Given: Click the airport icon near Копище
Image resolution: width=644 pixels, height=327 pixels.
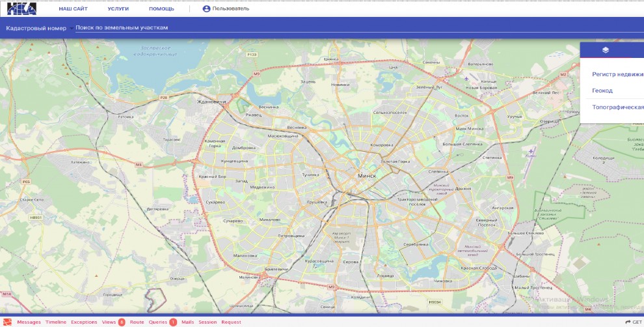Looking at the screenshot, I should click(466, 79).
